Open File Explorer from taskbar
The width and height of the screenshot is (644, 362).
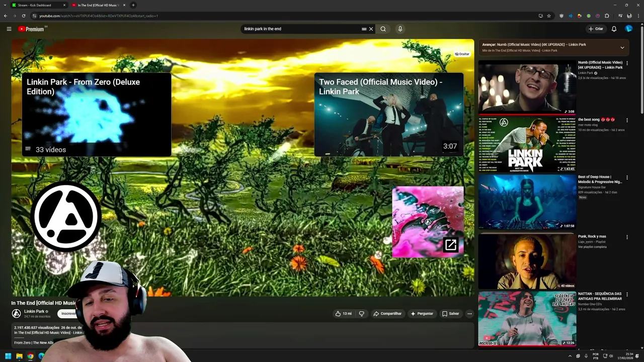click(19, 356)
